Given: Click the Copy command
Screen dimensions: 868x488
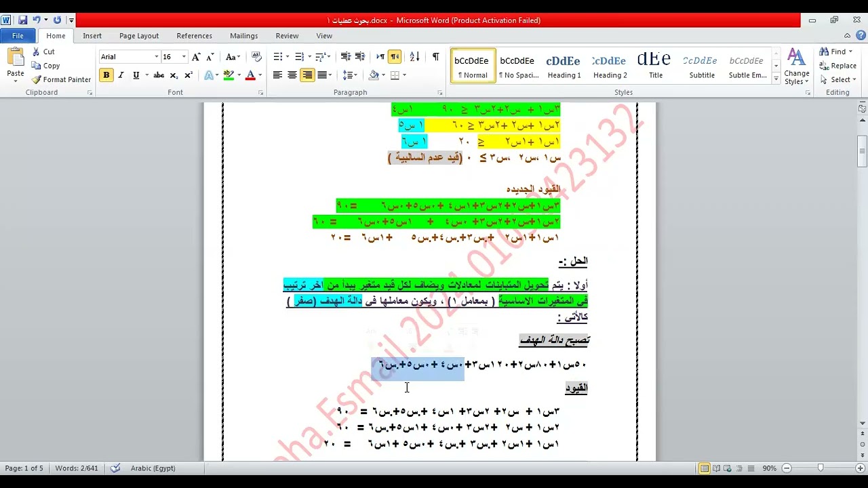Looking at the screenshot, I should [x=45, y=66].
